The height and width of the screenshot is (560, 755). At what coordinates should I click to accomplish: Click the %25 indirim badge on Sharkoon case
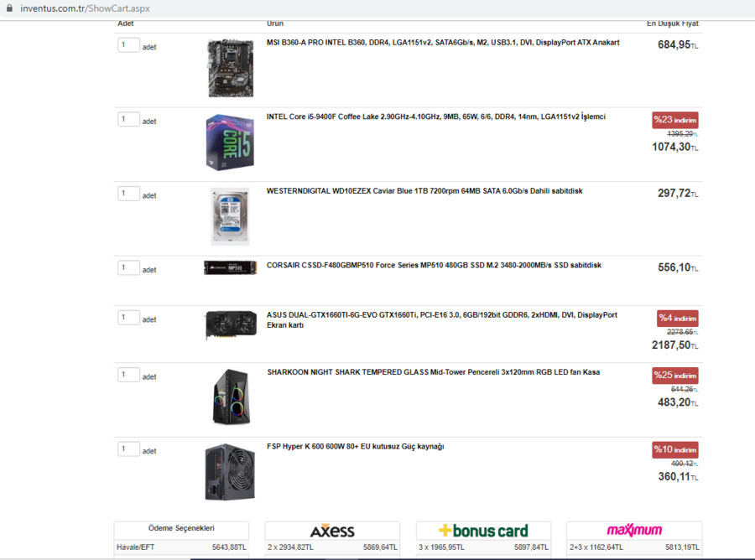point(675,376)
